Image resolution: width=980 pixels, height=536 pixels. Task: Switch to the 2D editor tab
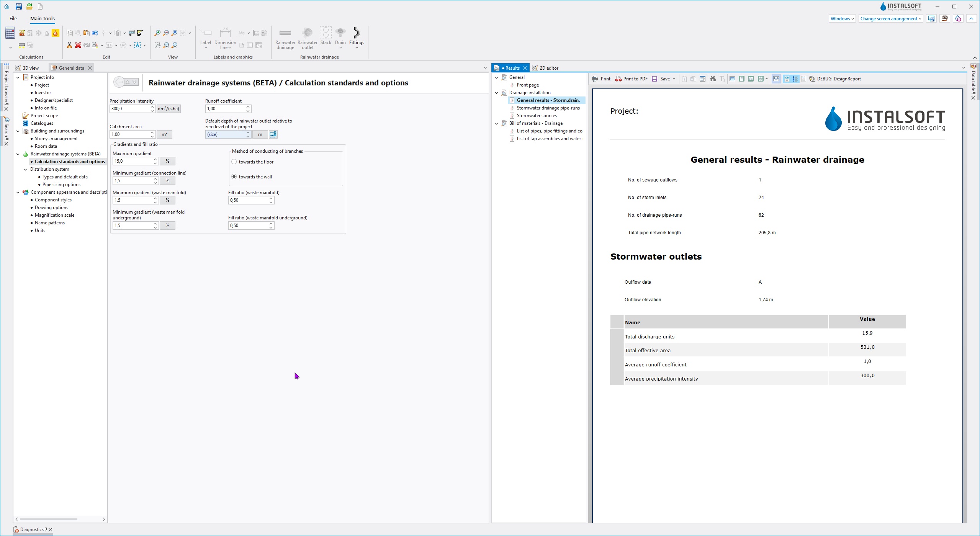(x=548, y=68)
